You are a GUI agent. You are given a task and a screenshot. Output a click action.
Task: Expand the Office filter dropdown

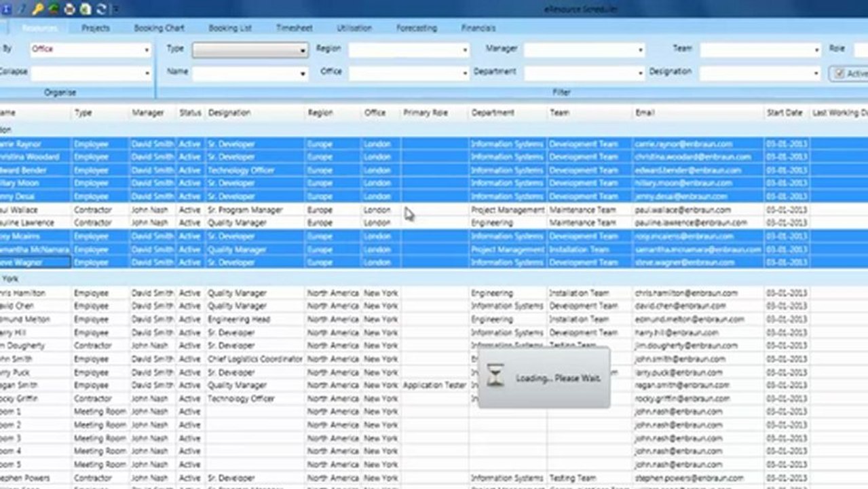coord(409,72)
